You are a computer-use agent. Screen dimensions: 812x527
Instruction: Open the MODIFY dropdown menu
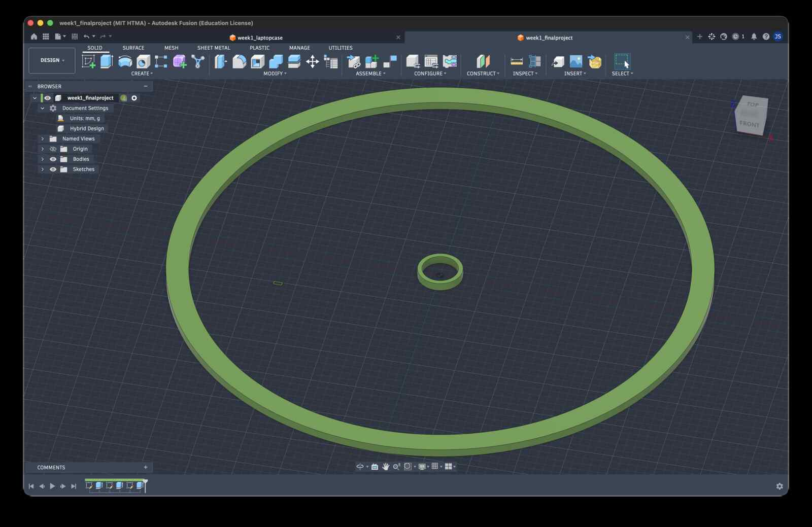pyautogui.click(x=275, y=74)
